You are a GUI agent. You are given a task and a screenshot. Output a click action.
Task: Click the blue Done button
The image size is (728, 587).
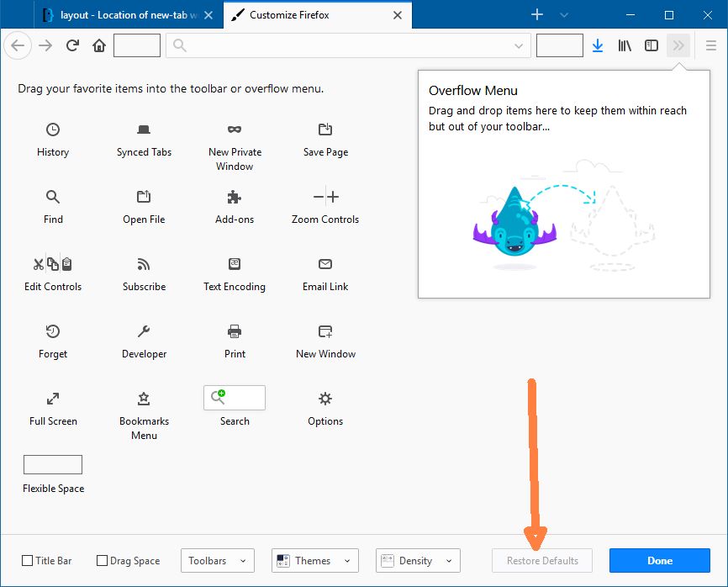click(660, 561)
